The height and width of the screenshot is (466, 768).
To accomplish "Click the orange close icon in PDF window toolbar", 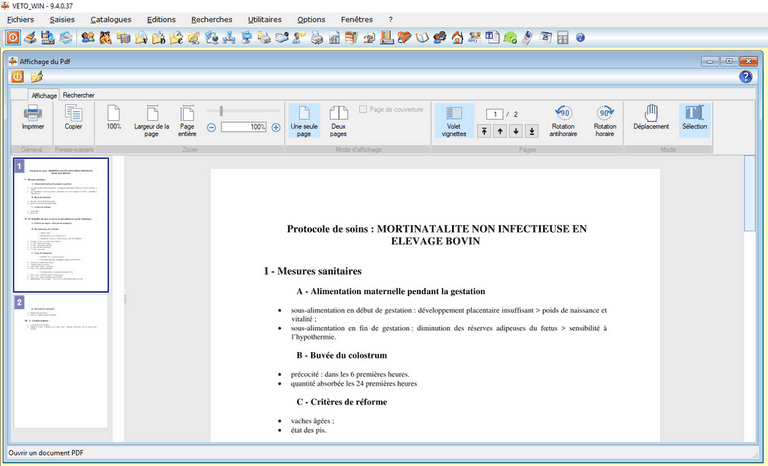I will [17, 76].
